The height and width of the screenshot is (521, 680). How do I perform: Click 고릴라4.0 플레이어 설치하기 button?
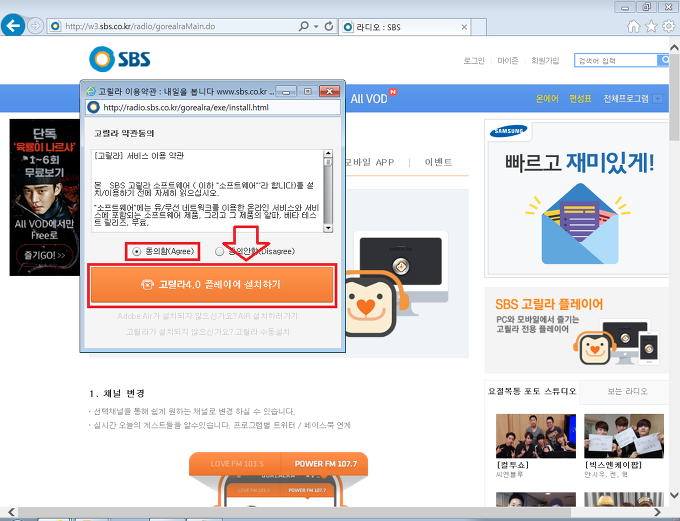coord(212,285)
